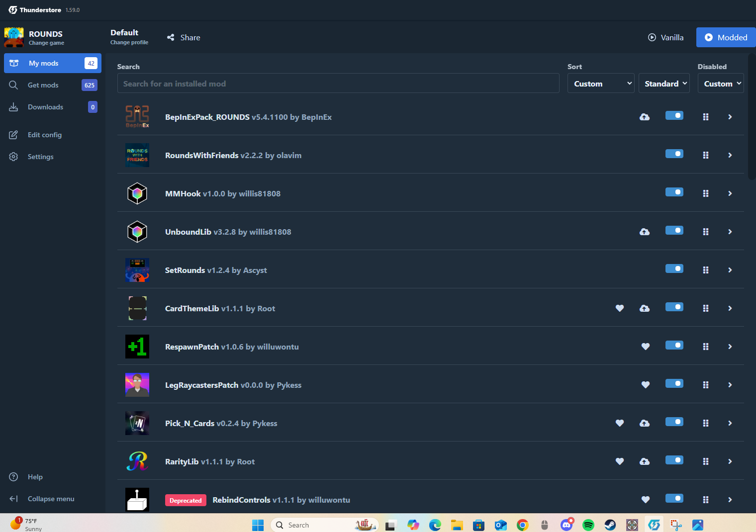
Task: Click the update cloud icon for BepInExPack_ROUNDS
Action: tap(645, 117)
